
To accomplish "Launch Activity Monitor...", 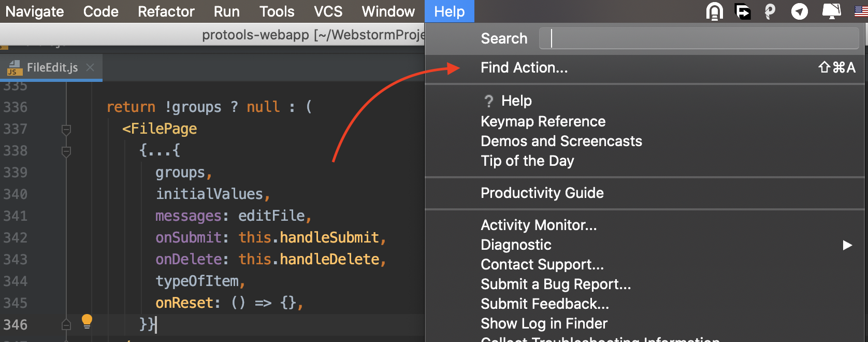I will (x=645, y=225).
